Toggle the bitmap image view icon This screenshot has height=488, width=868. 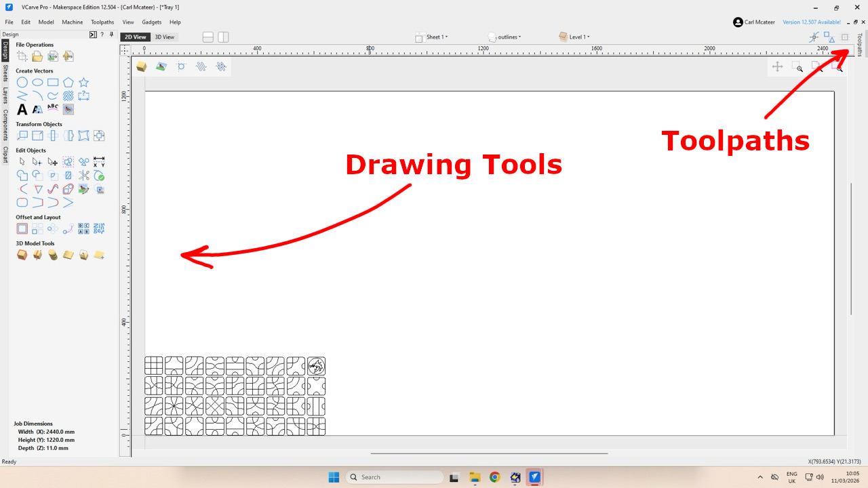coord(161,66)
